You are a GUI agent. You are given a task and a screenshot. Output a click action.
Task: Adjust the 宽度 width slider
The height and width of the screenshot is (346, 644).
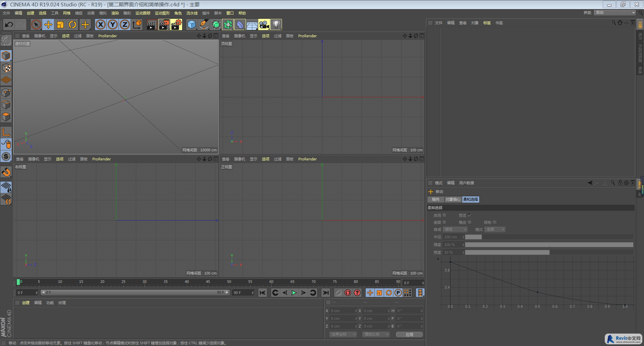(549, 252)
